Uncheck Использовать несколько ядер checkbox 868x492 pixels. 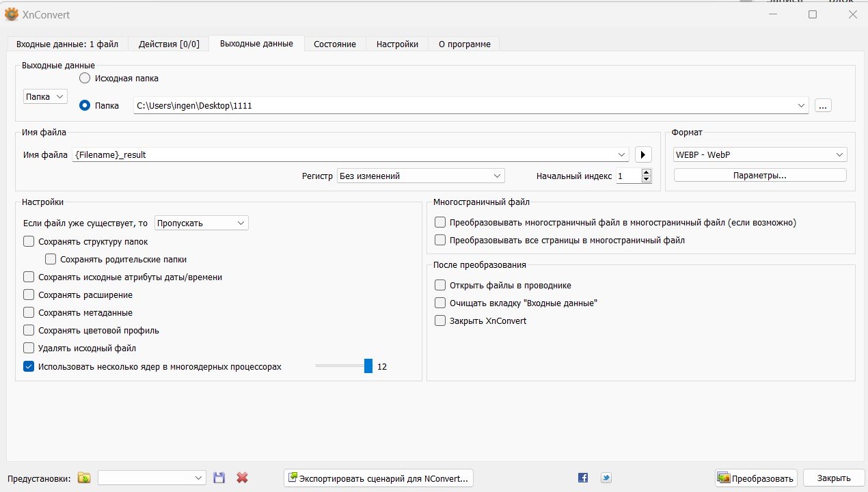(x=29, y=366)
